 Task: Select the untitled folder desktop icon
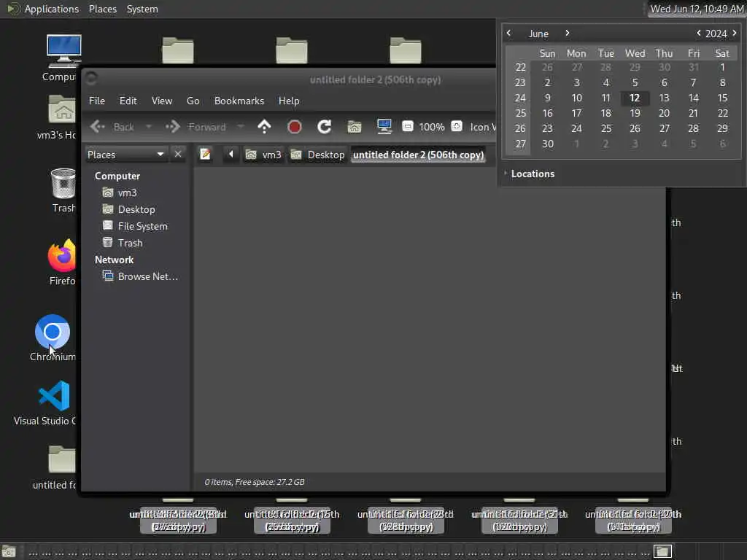pos(55,467)
